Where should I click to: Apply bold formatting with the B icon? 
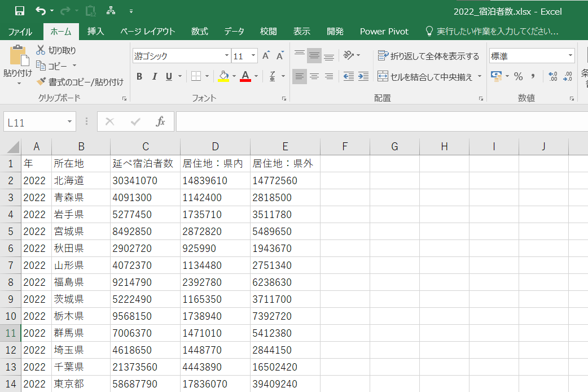click(139, 76)
